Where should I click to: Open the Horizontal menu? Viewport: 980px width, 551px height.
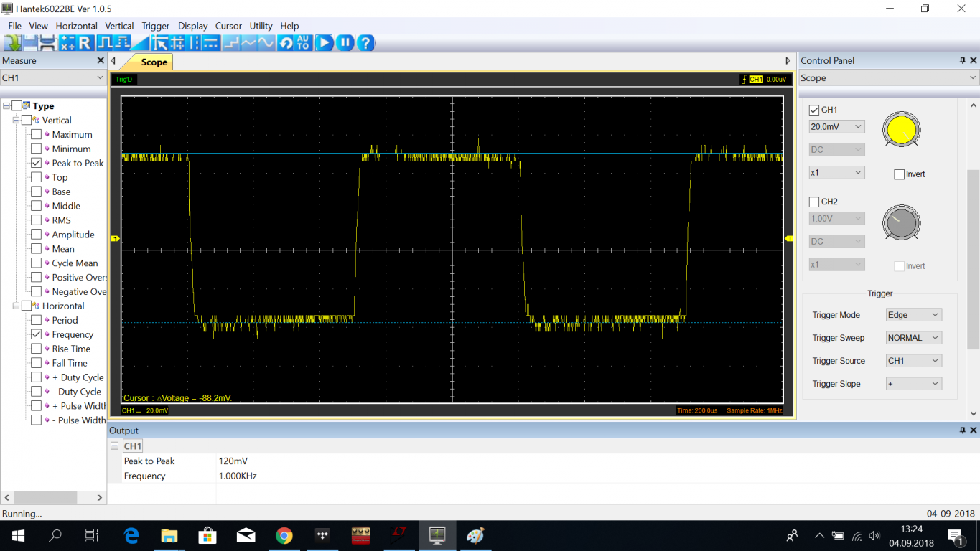[77, 26]
